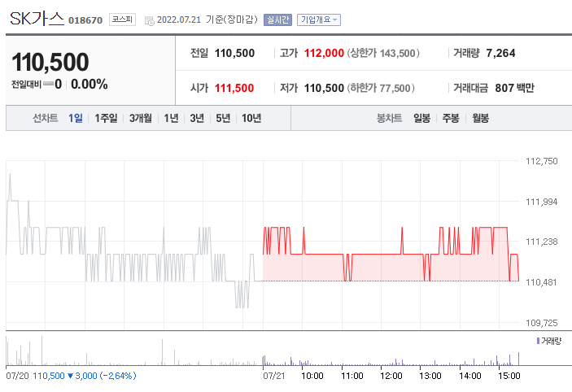572x392 pixels.
Task: Click the 12:00 time label
Action: click(x=391, y=376)
